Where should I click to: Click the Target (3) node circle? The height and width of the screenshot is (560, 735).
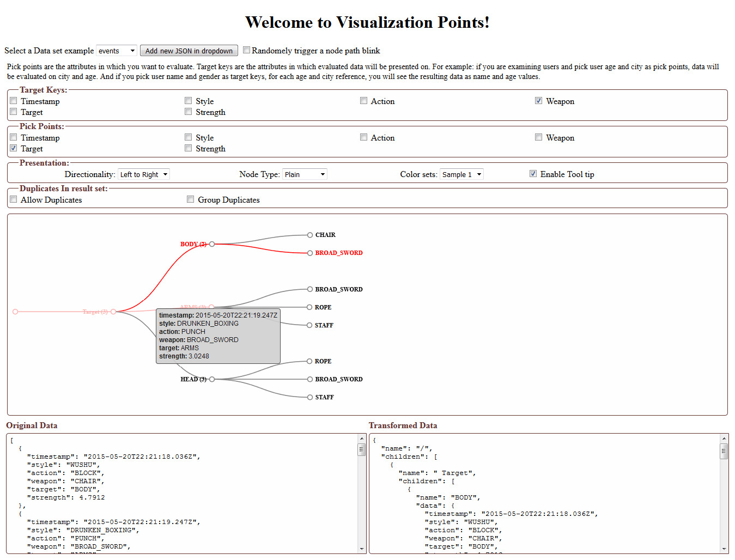tap(113, 312)
